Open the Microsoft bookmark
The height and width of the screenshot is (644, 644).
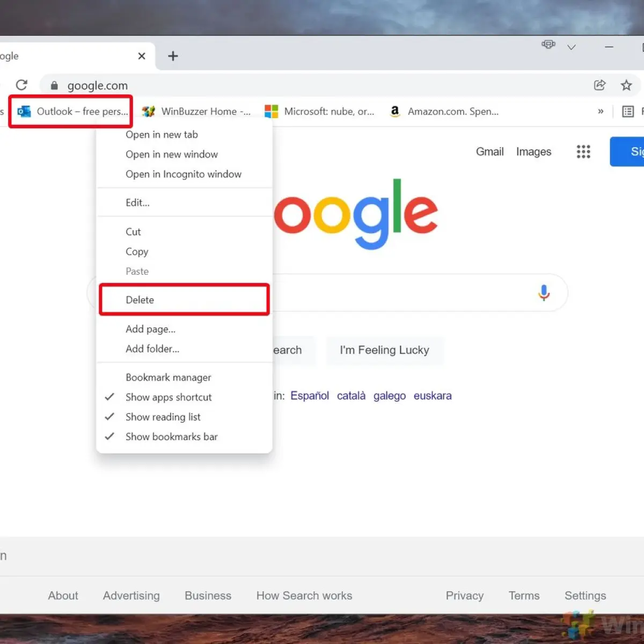tap(320, 112)
